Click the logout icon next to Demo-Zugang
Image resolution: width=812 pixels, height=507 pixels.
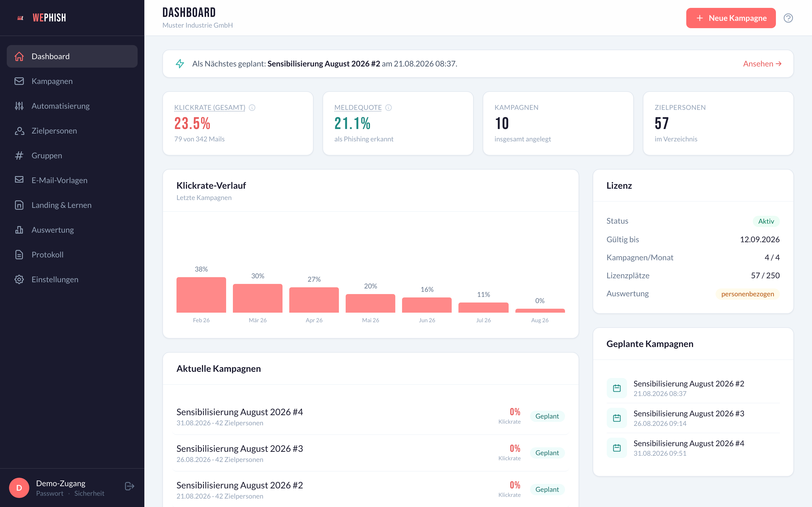coord(129,486)
